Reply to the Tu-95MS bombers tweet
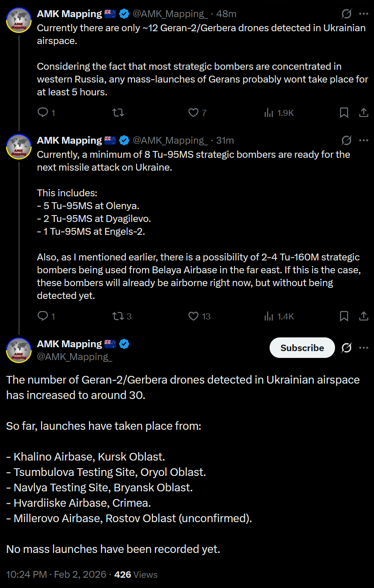Screen dimensions: 374x588 point(43,316)
